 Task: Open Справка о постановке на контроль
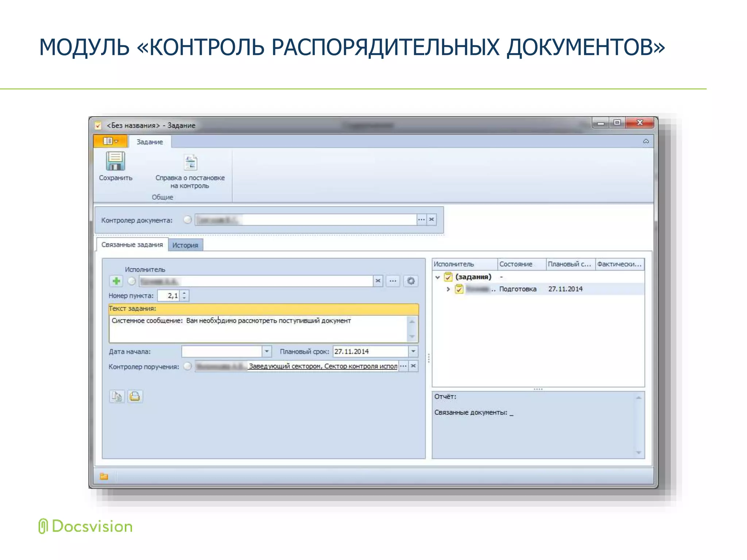(190, 171)
